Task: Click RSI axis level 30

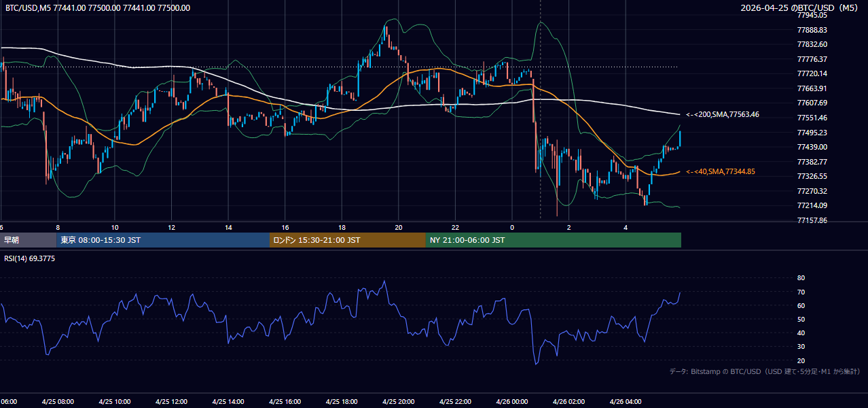Action: coord(801,347)
